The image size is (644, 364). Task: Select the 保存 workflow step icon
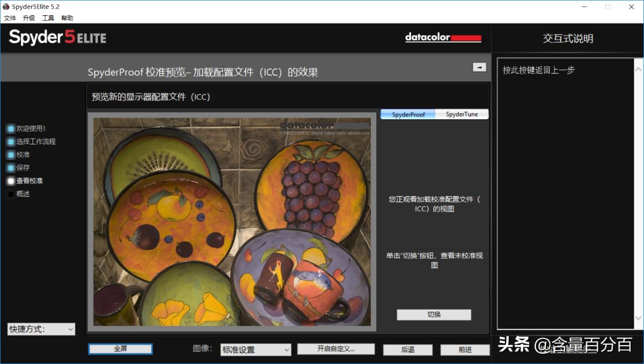tap(10, 167)
